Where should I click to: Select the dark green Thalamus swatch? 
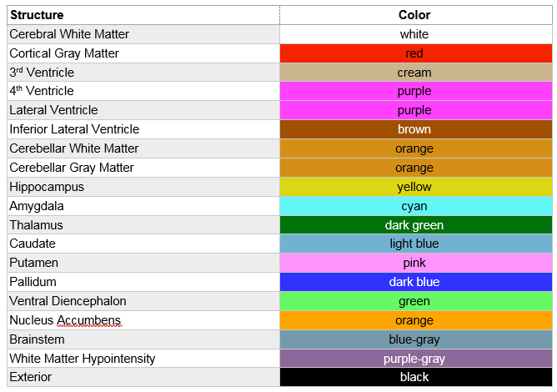coord(415,225)
